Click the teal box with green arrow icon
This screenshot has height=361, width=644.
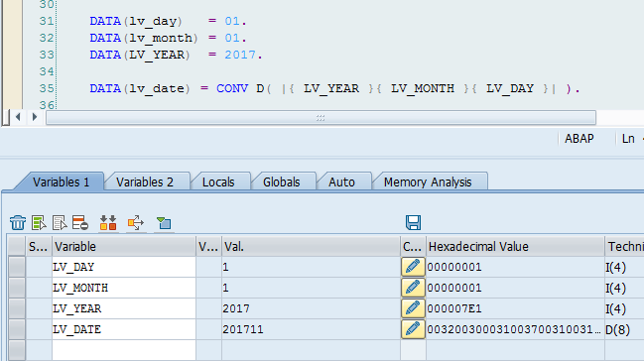[164, 223]
